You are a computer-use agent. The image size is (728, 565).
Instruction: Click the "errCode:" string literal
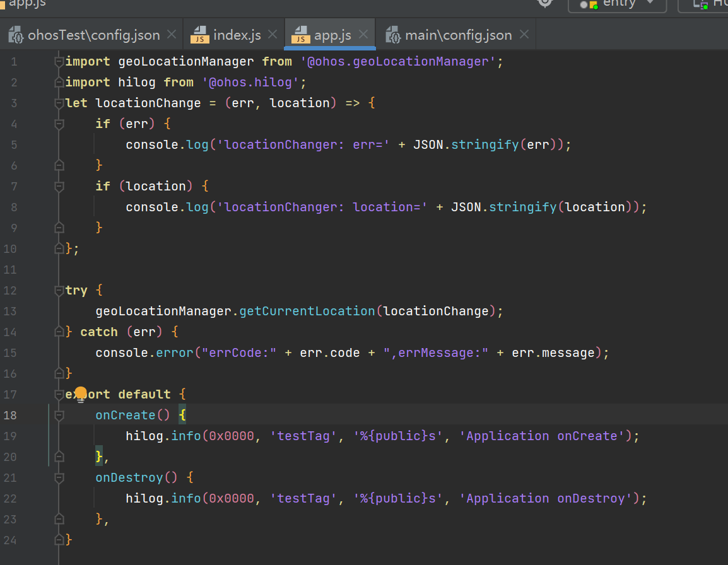tap(239, 353)
